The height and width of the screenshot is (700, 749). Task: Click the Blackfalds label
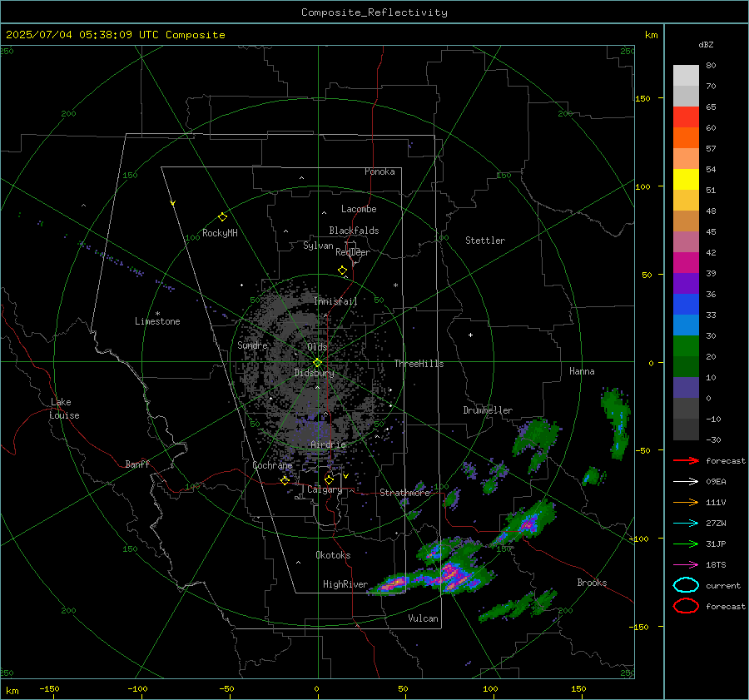(x=354, y=231)
